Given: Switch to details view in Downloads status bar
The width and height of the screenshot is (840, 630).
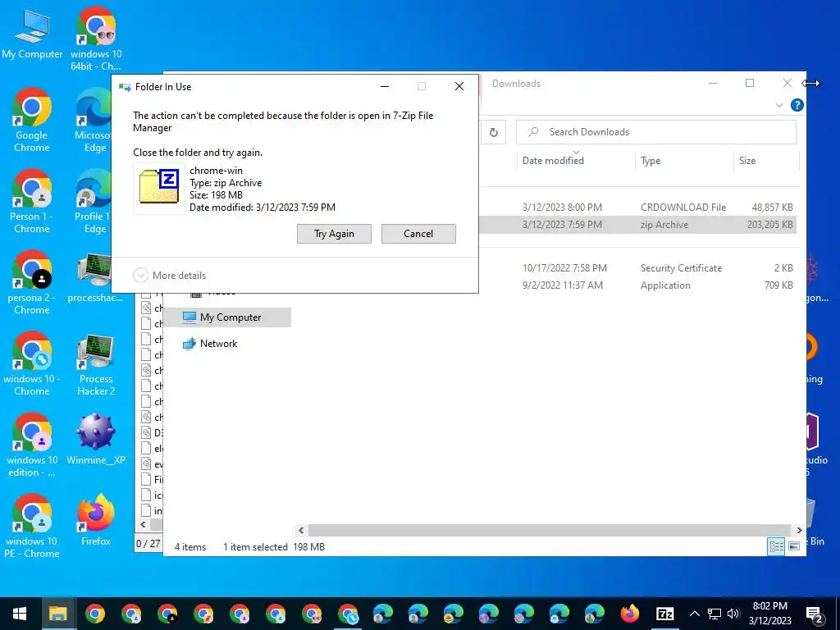Looking at the screenshot, I should point(776,546).
